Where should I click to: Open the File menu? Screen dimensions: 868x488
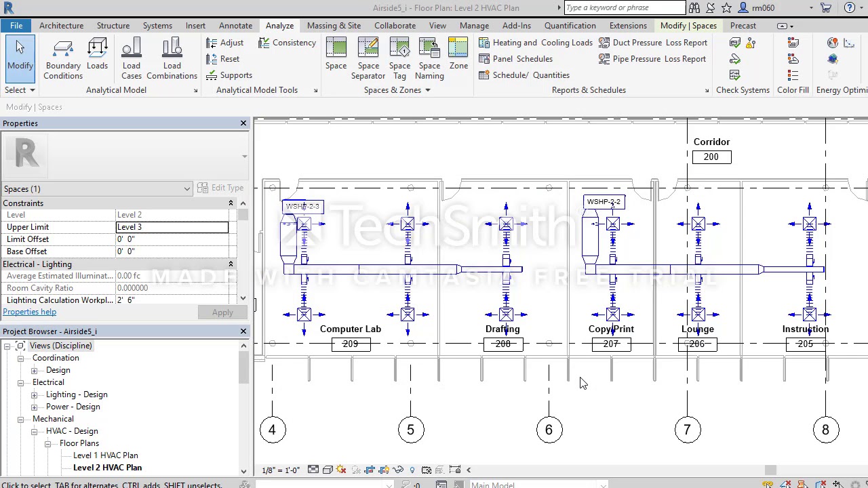[16, 26]
